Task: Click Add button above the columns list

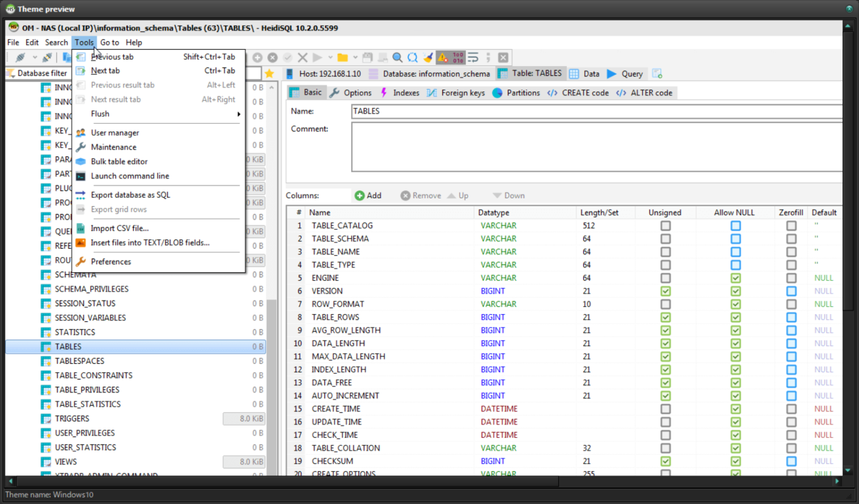Action: [368, 196]
